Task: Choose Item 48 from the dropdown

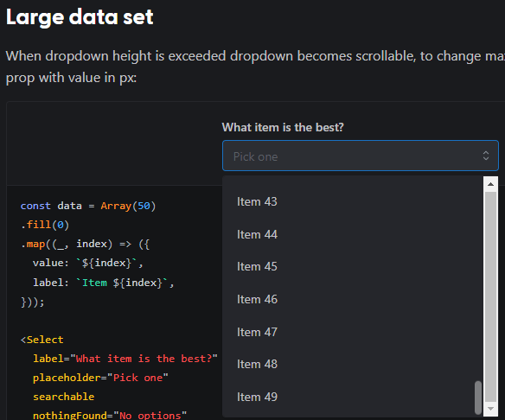Action: tap(353, 365)
